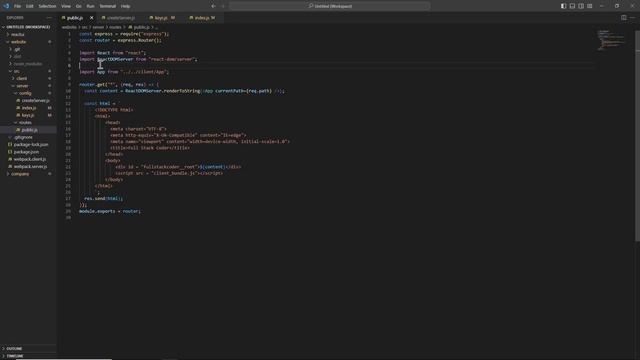Collapse the config folder

(x=29, y=93)
